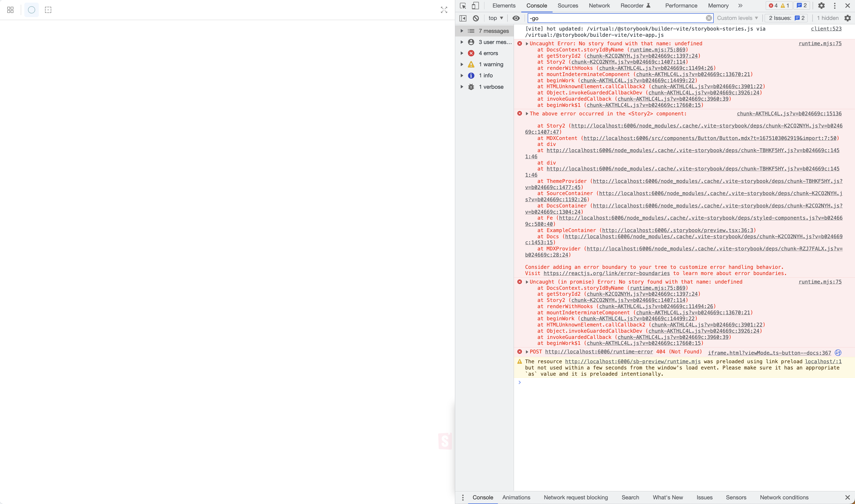Hide the console sidebar
This screenshot has height=504, width=855.
coord(462,18)
